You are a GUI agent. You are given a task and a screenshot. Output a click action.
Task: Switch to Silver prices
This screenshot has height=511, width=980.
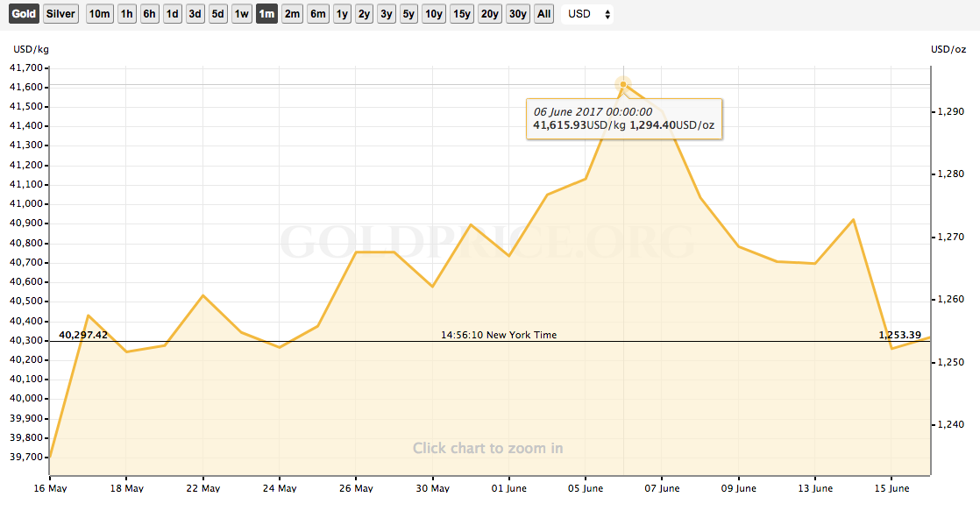click(60, 14)
